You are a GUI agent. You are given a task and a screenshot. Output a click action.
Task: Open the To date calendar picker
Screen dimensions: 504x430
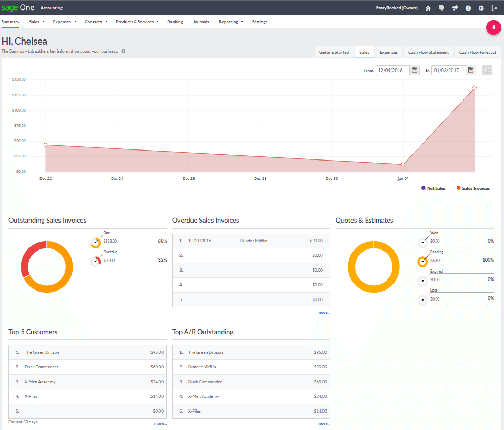pyautogui.click(x=471, y=70)
